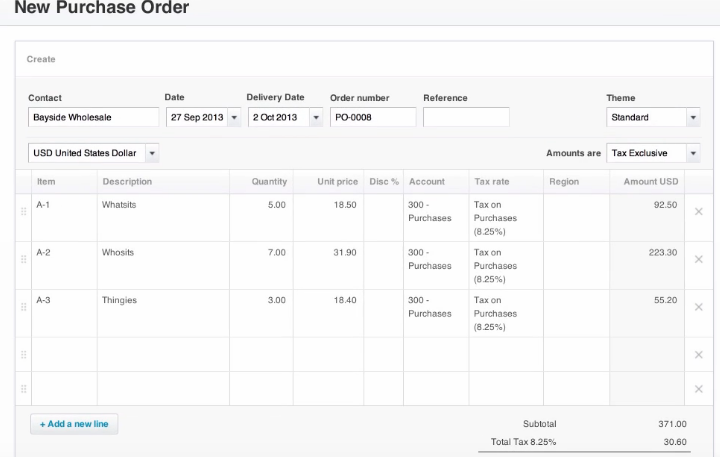Delete the A-2 Whosits row

(x=698, y=259)
